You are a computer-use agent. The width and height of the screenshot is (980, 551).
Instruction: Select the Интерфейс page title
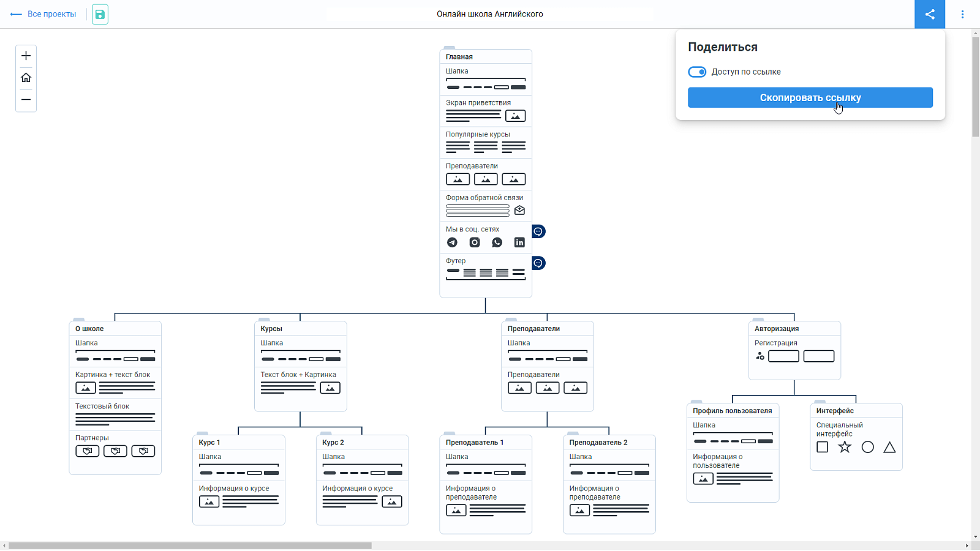tap(835, 411)
